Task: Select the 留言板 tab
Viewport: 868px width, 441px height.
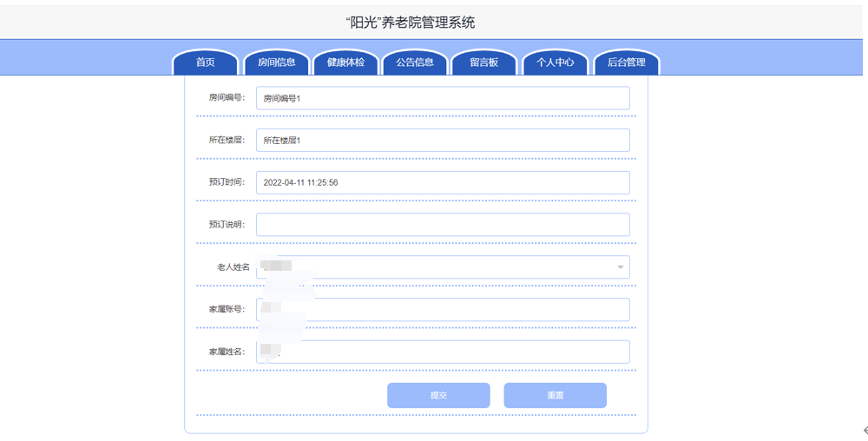Action: point(484,63)
